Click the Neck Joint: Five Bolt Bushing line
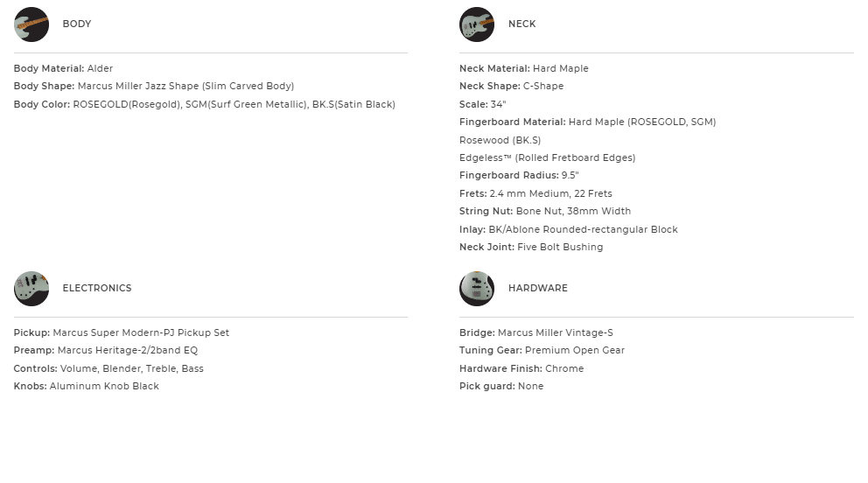Viewport: 868px width, 483px height. pos(531,248)
